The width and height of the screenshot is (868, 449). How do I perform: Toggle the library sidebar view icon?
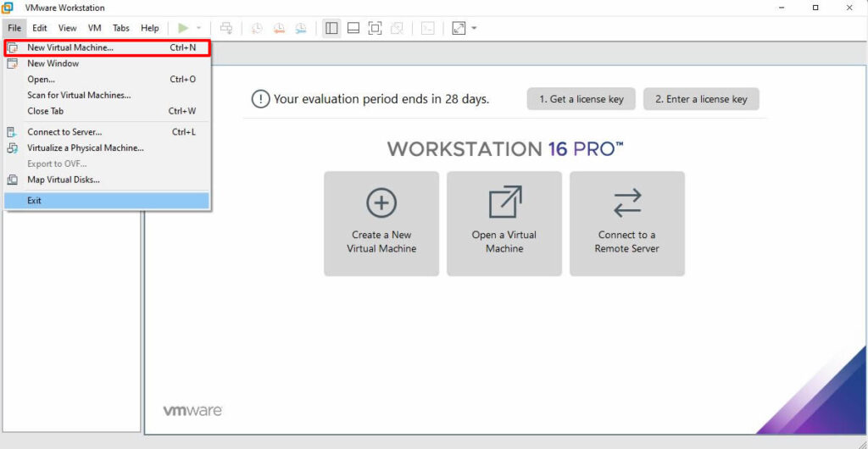[x=331, y=28]
